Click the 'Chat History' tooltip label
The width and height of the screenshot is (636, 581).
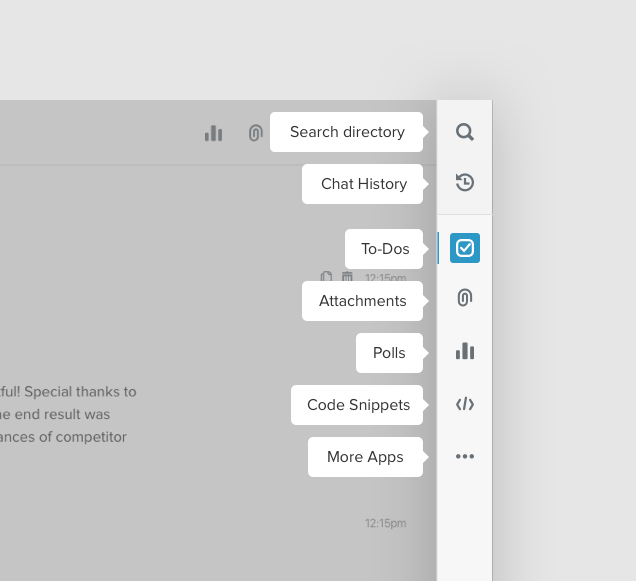(364, 184)
